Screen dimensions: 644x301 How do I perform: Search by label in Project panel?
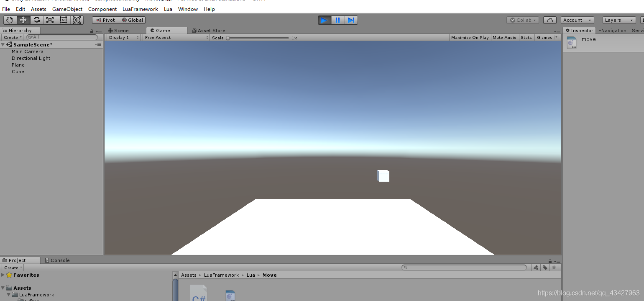[545, 268]
